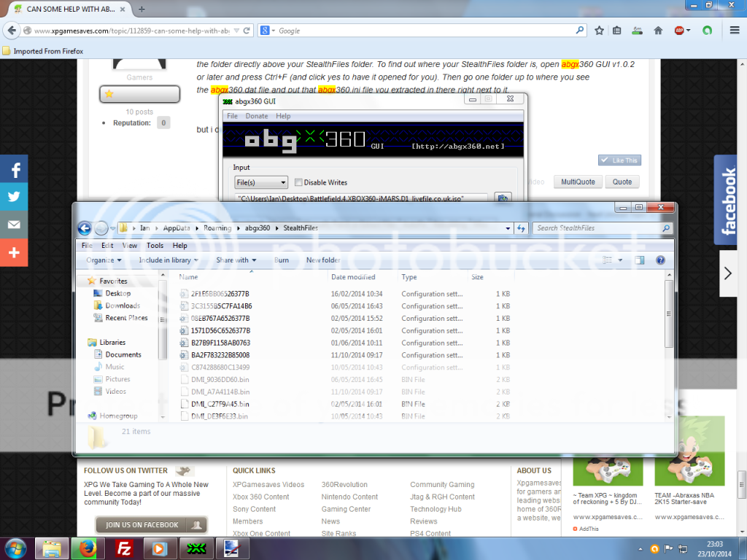Click the Date modified column header
Viewport: 747px width, 560px height.
tap(353, 277)
